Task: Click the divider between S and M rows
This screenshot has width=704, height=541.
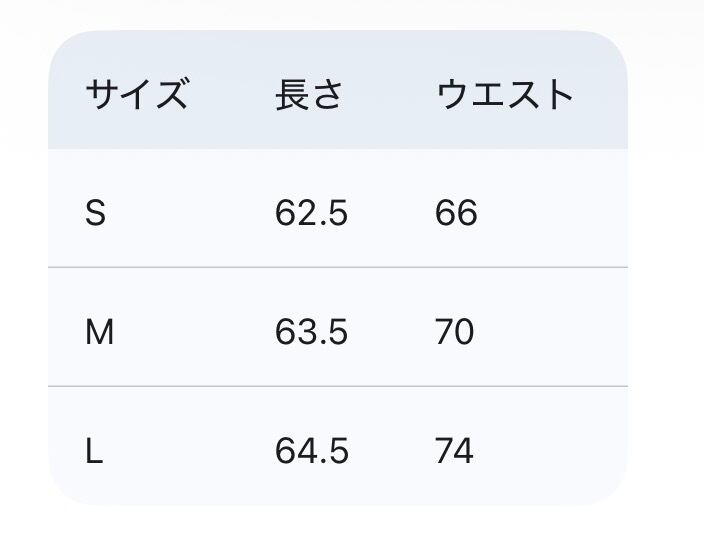Action: [x=338, y=268]
